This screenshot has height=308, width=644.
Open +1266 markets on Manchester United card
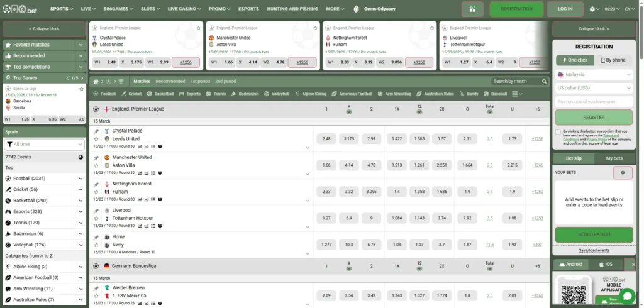[302, 62]
